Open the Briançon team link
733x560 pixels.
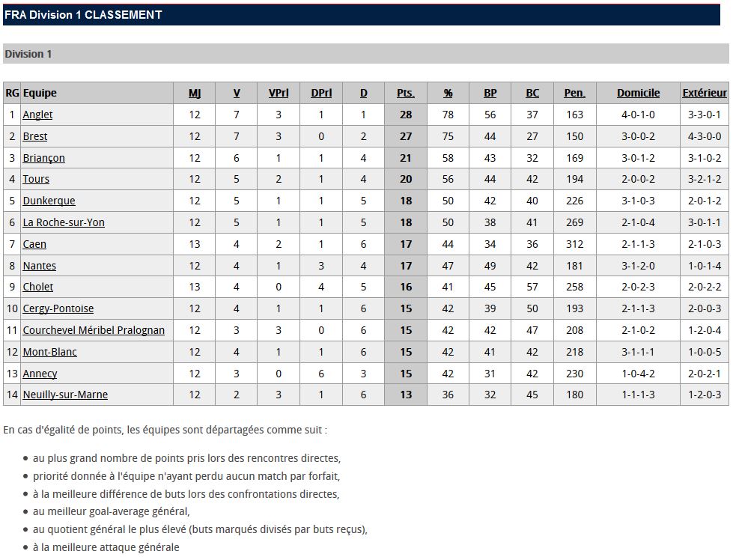click(43, 158)
